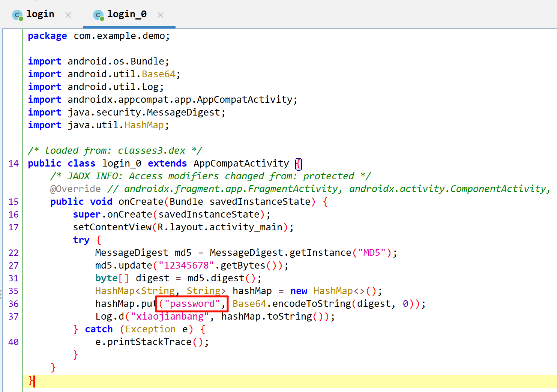Click the login_0 class name in declaration

tap(122, 164)
